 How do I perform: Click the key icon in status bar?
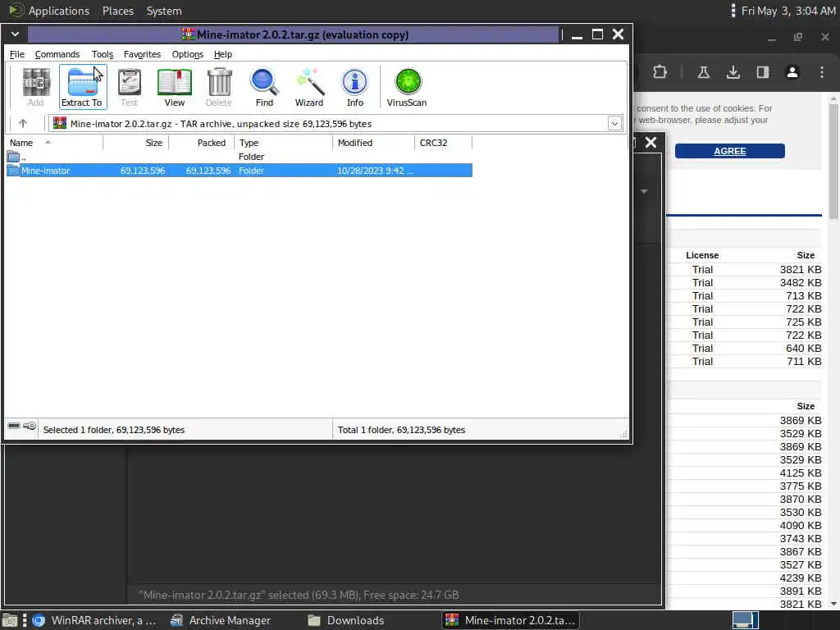(x=30, y=426)
